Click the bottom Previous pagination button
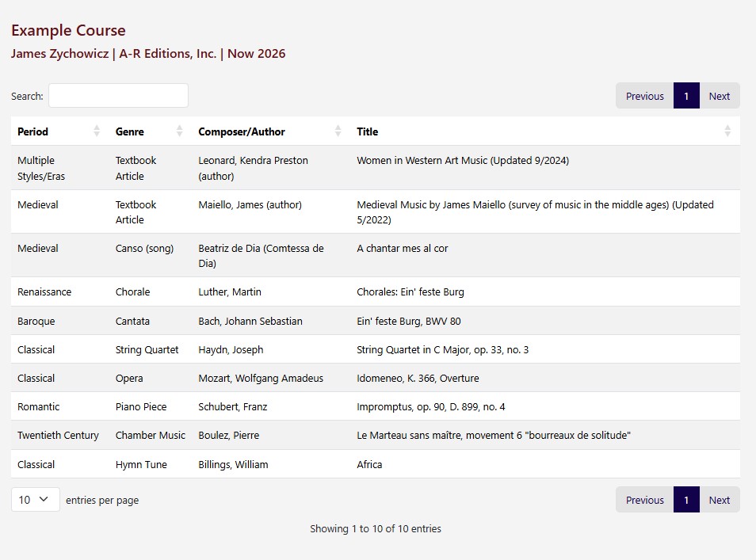The image size is (756, 560). click(644, 500)
